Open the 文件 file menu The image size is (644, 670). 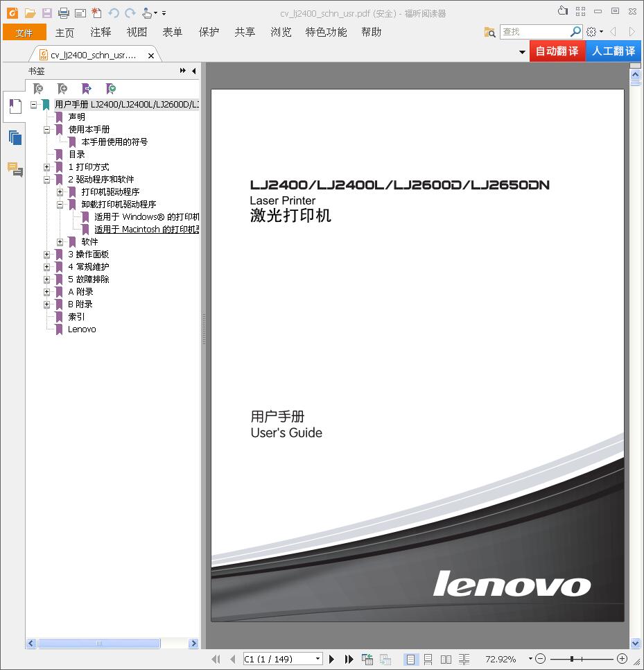24,33
